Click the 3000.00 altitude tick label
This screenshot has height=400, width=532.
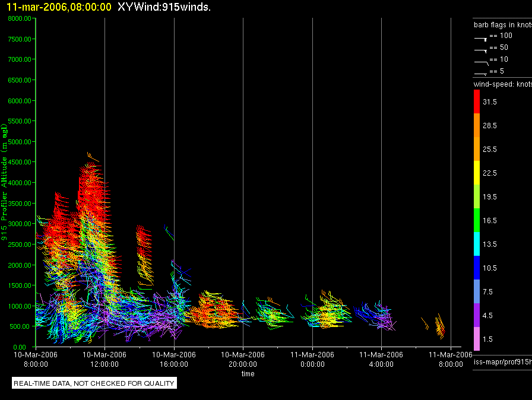[x=20, y=224]
